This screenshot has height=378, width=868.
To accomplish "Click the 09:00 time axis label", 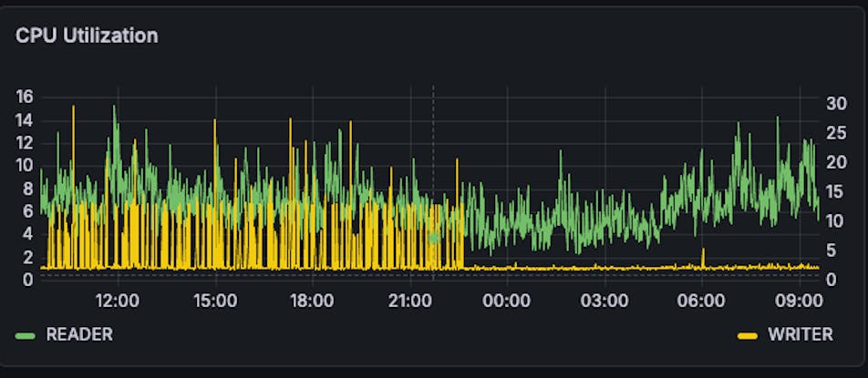I will [x=799, y=300].
